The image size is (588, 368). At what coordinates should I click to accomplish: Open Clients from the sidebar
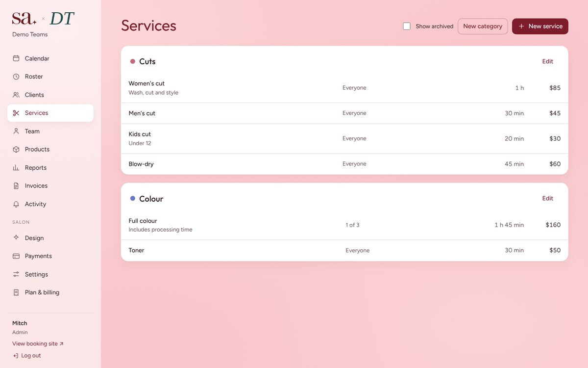coord(50,95)
